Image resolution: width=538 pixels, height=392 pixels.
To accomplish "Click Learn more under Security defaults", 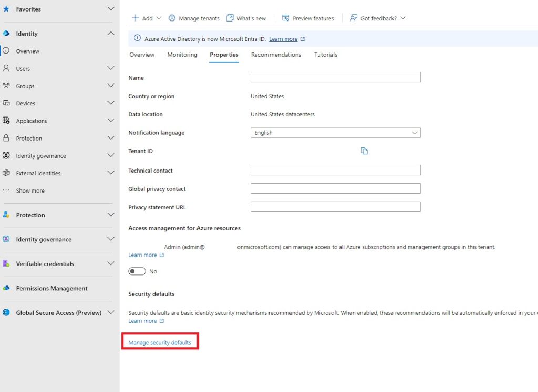I will point(142,321).
